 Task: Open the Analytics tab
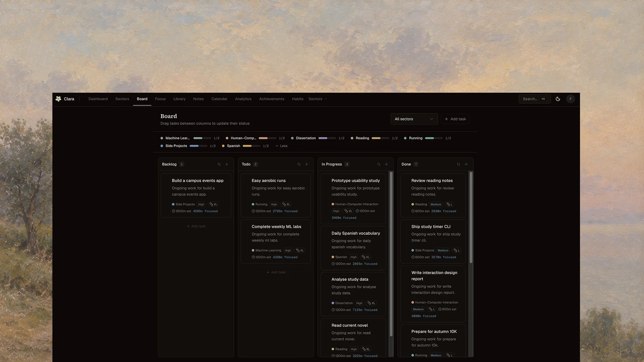(243, 99)
